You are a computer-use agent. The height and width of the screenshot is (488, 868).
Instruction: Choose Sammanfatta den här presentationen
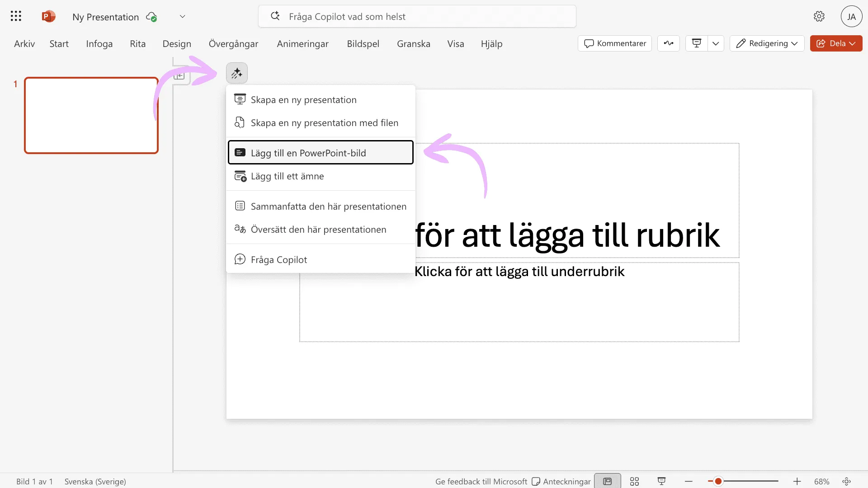[321, 206]
